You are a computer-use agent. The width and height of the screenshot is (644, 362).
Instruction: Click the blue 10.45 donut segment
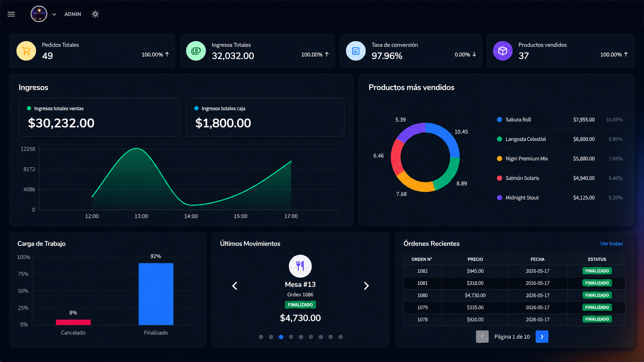coord(447,137)
